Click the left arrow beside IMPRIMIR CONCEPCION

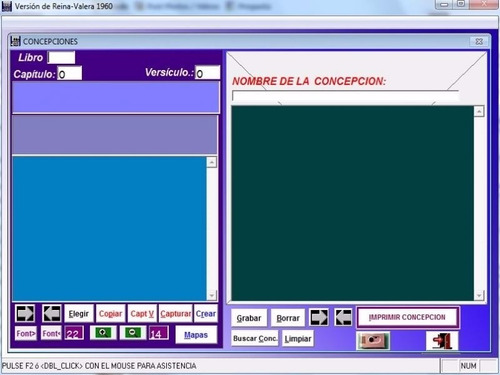point(343,317)
